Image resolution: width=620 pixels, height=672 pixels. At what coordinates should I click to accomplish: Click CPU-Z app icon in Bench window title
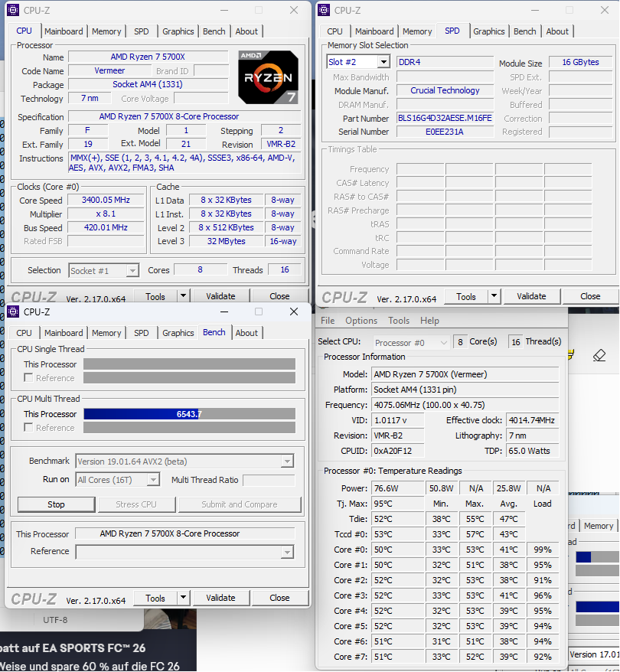(x=13, y=312)
